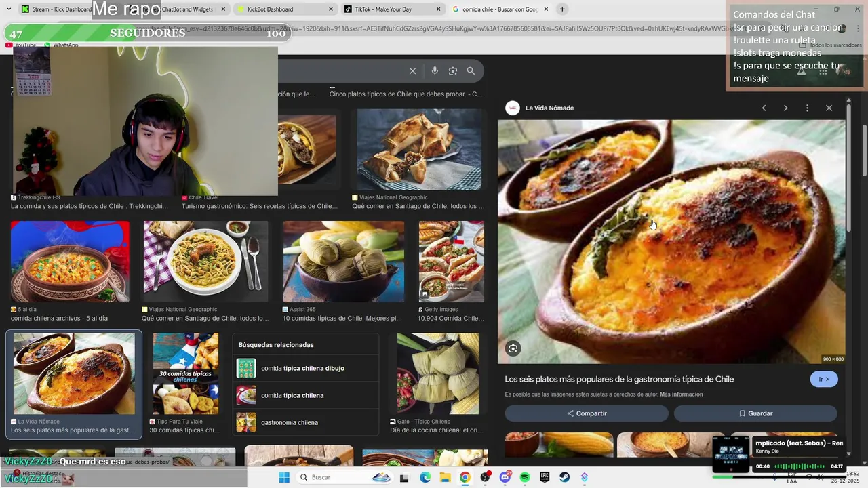Launch Microsoft Edge from the taskbar
Image resolution: width=868 pixels, height=488 pixels.
(x=425, y=478)
